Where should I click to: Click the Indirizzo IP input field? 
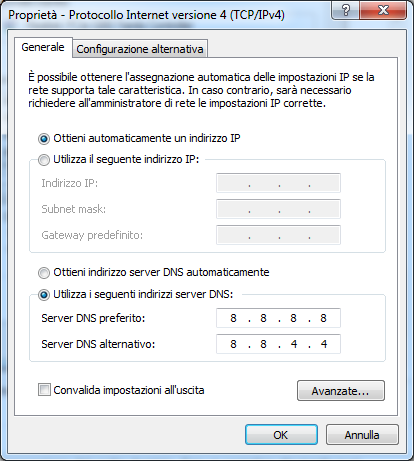click(278, 183)
